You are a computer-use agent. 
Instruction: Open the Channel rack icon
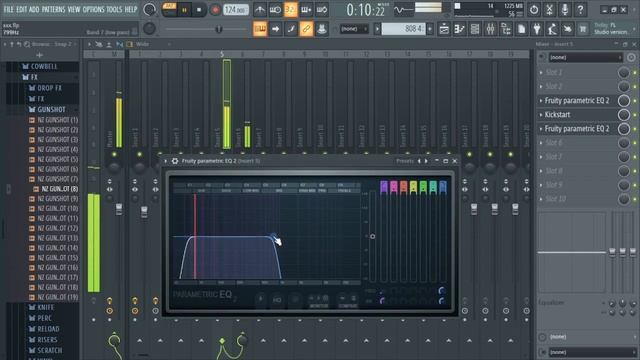pyautogui.click(x=475, y=29)
